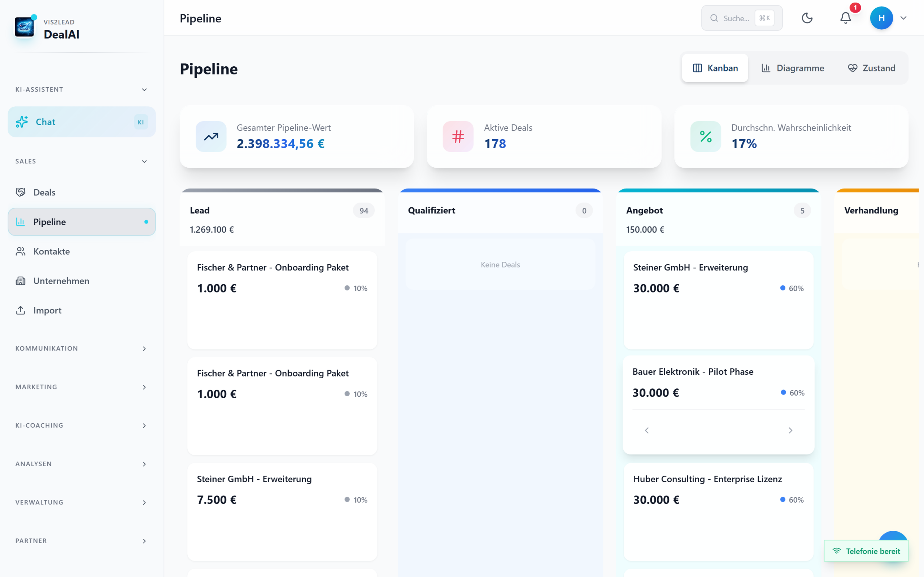
Task: Open the Unternehmen section
Action: (x=60, y=281)
